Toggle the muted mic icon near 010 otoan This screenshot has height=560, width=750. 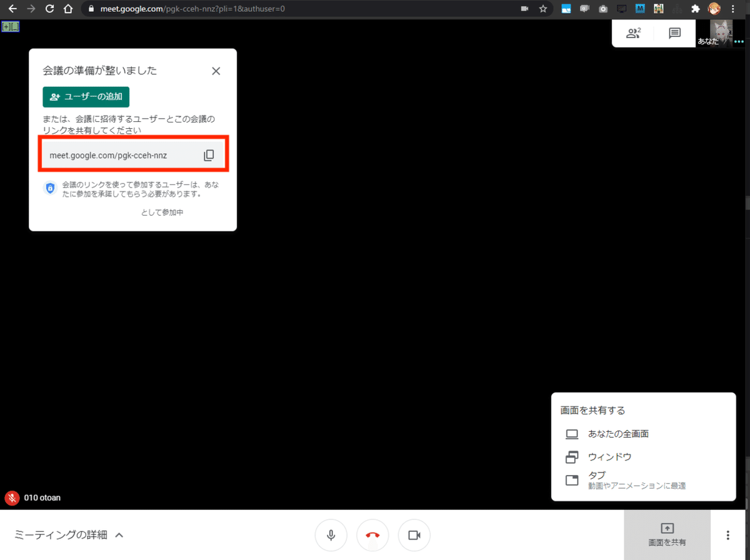click(11, 497)
